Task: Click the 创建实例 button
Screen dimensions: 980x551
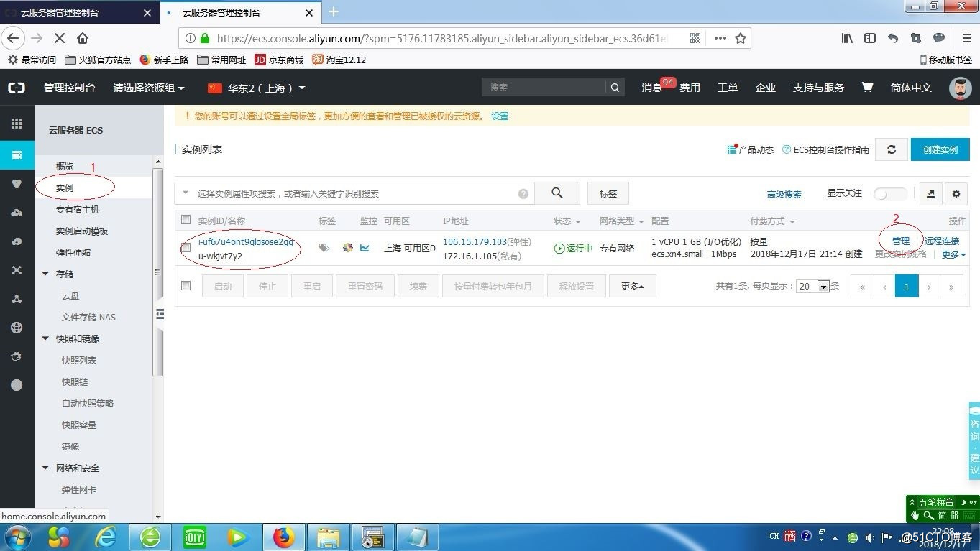Action: coord(940,149)
